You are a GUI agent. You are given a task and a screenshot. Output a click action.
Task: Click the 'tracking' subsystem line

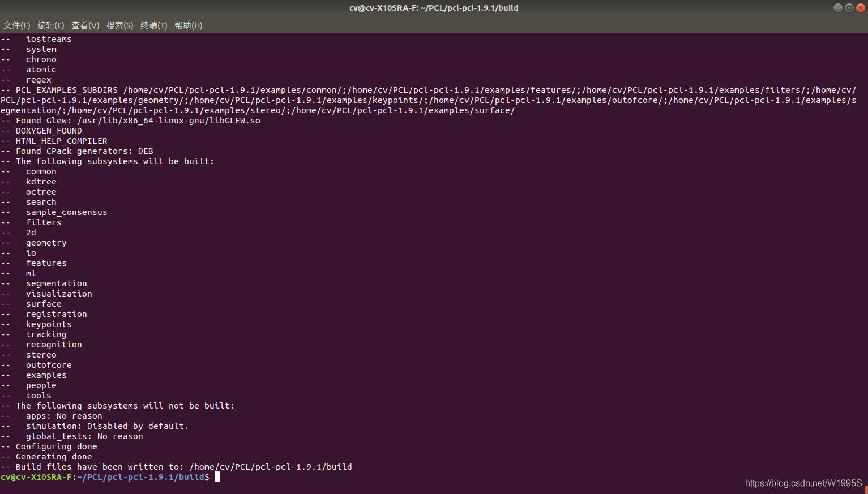coord(34,334)
